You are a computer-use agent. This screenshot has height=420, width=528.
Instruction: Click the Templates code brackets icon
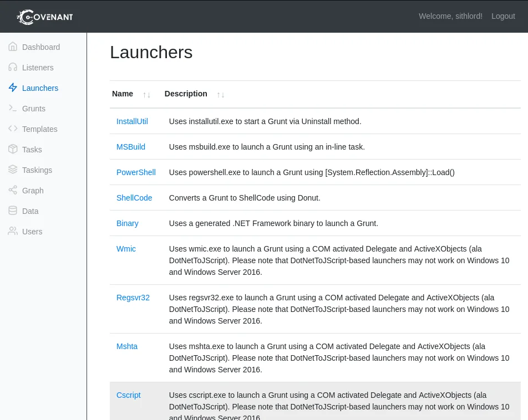13,129
